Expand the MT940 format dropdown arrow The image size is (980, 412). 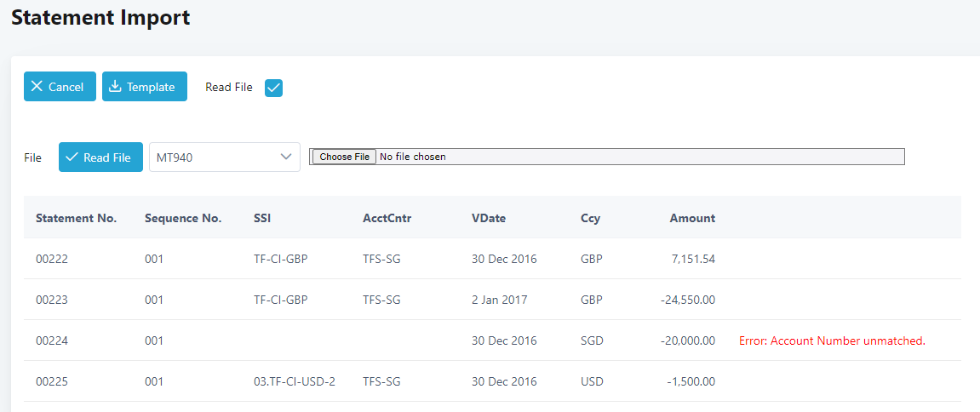coord(286,157)
